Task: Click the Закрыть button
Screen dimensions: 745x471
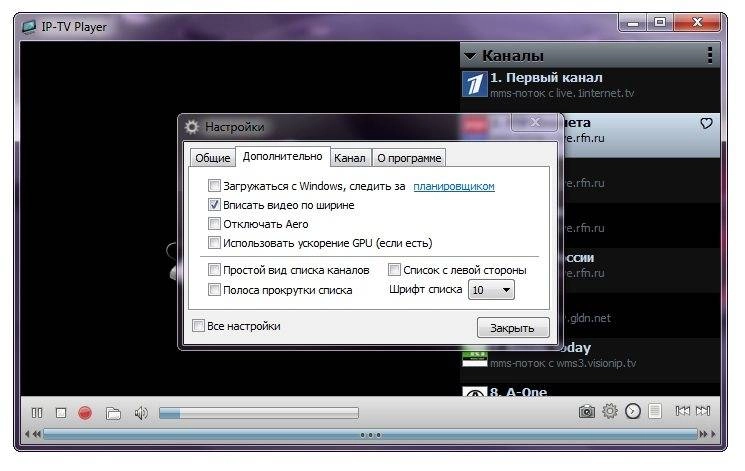Action: click(x=513, y=328)
